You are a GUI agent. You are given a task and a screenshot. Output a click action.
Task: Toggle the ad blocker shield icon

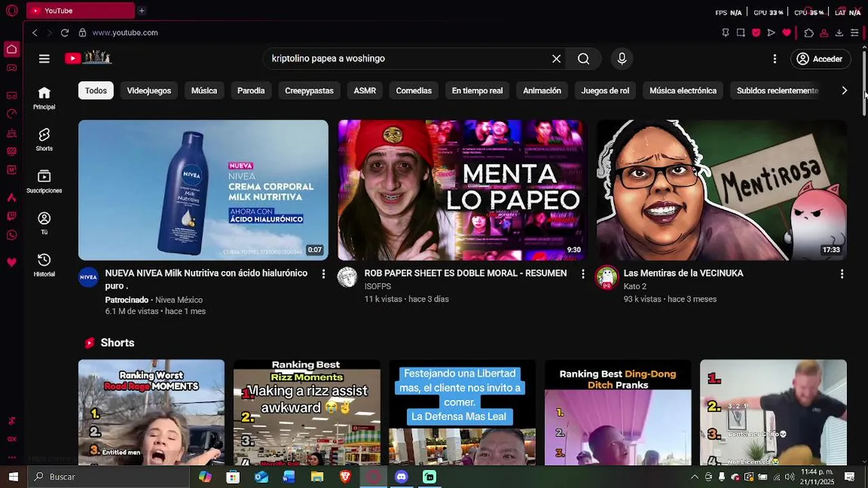756,33
